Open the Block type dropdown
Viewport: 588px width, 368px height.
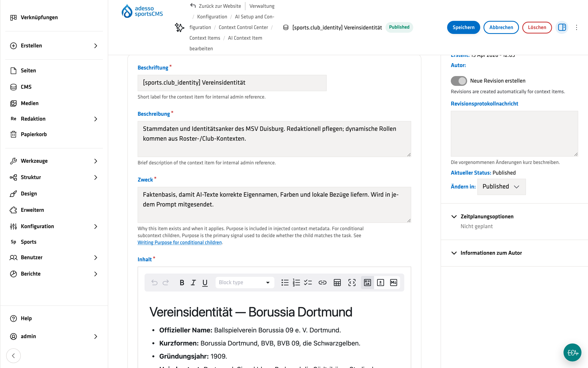pyautogui.click(x=245, y=283)
